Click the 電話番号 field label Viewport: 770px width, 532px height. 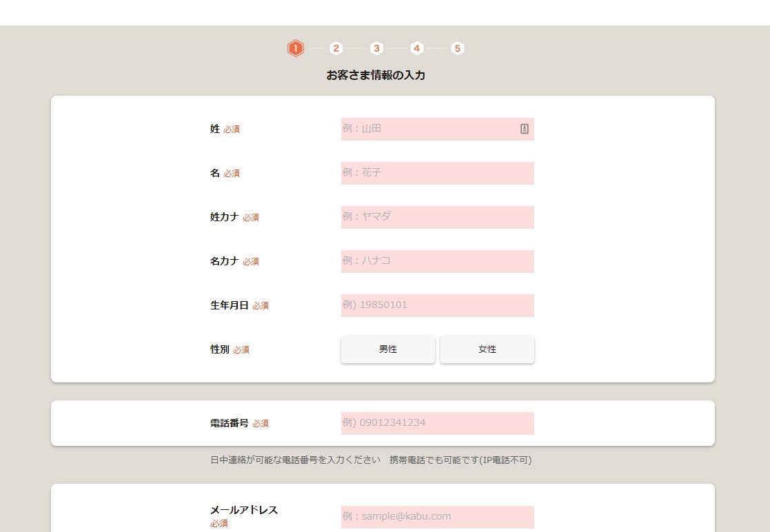pos(229,423)
